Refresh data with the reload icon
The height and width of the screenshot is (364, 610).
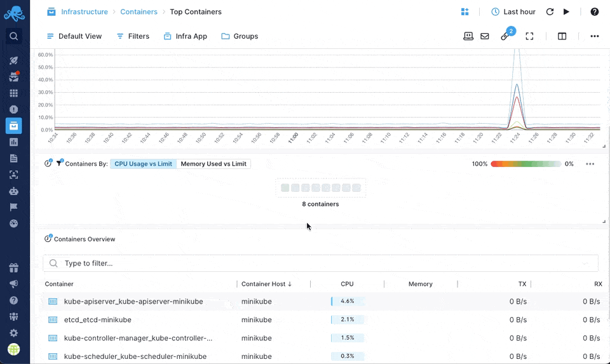click(550, 11)
